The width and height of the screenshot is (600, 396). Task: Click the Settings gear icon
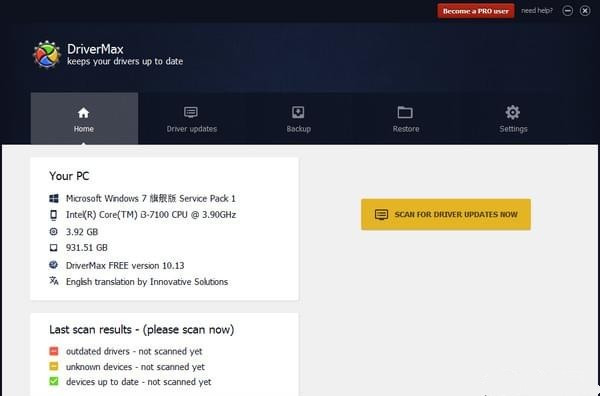coord(512,112)
